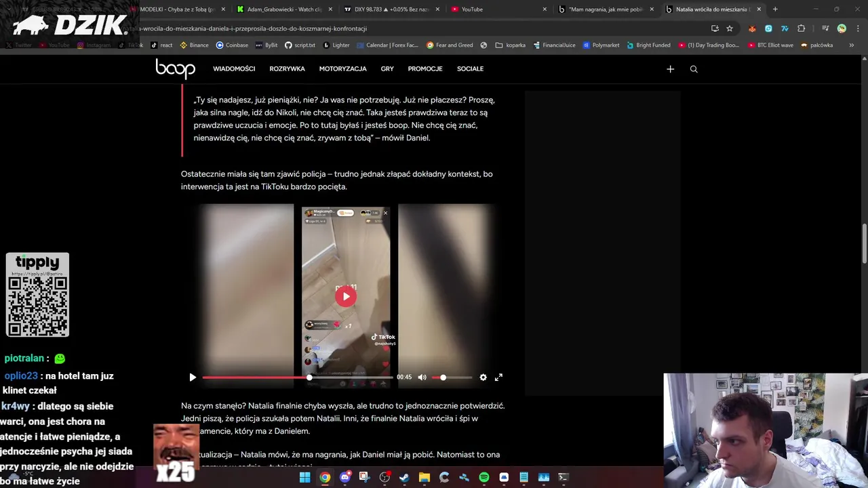
Task: Open the Fear and Greed bookmark
Action: [450, 45]
